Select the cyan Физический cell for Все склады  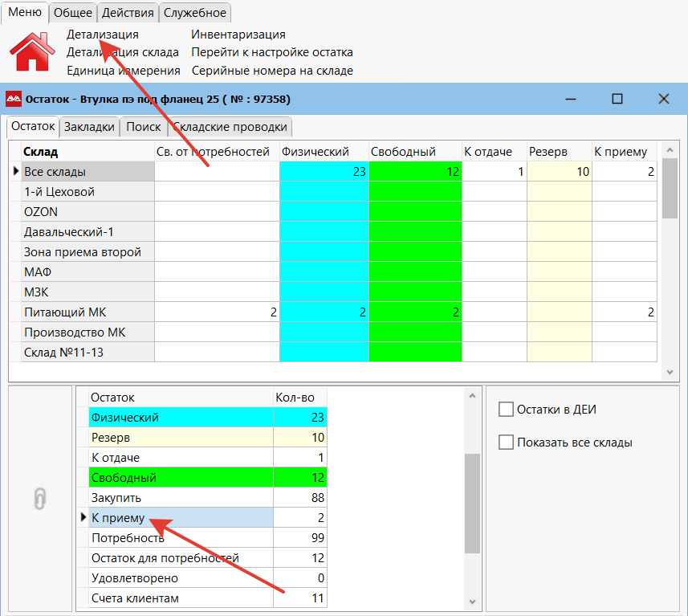tap(324, 171)
